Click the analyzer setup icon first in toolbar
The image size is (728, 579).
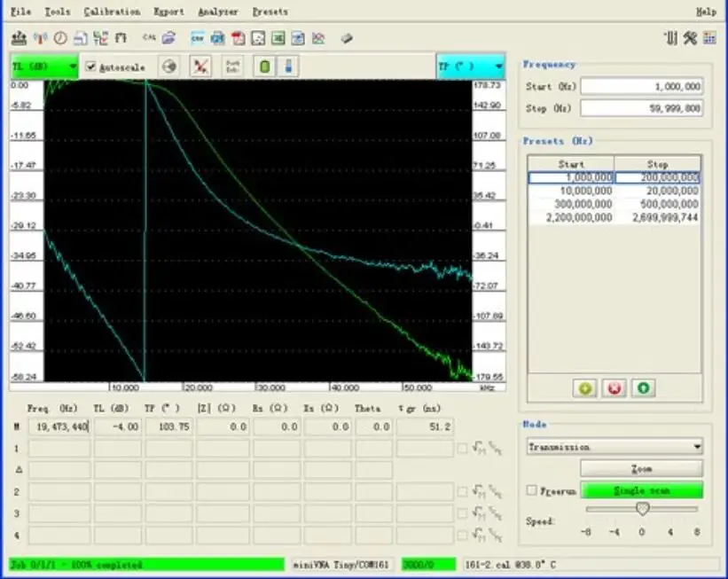(x=19, y=38)
